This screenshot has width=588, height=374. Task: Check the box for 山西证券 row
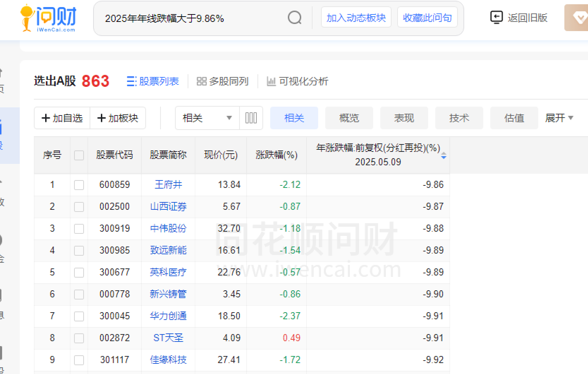coord(79,207)
